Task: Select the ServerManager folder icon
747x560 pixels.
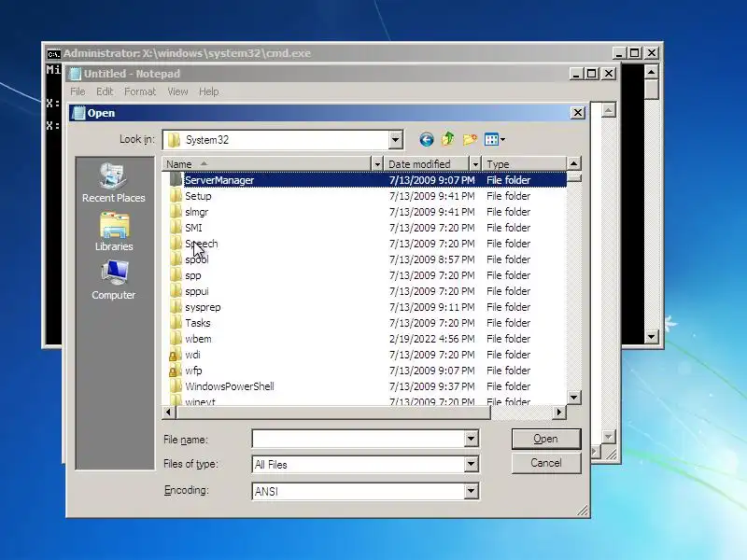Action: [176, 180]
